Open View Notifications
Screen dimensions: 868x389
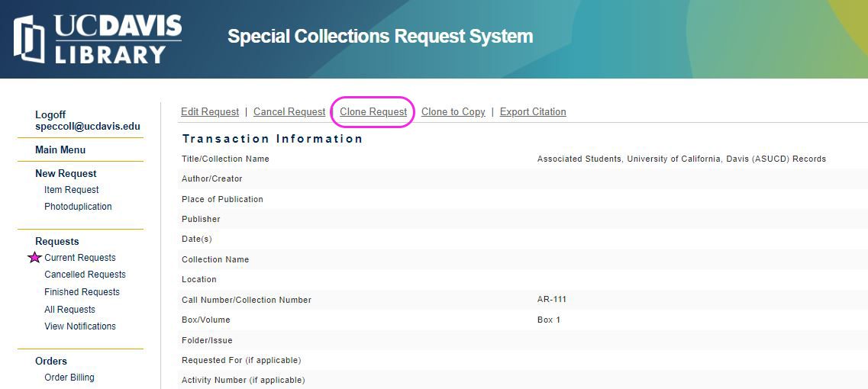(x=80, y=326)
